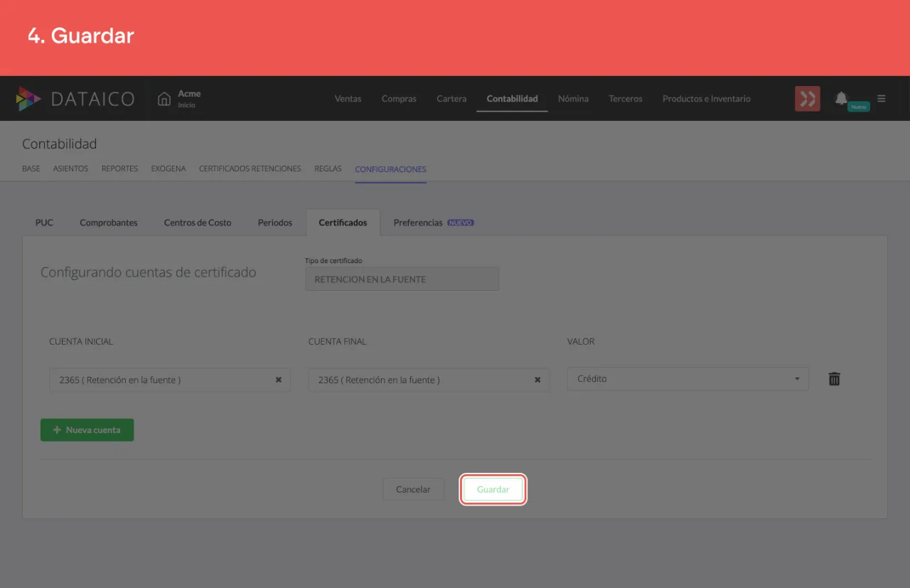Open the Ventas menu
Viewport: 910px width, 588px height.
click(x=348, y=99)
